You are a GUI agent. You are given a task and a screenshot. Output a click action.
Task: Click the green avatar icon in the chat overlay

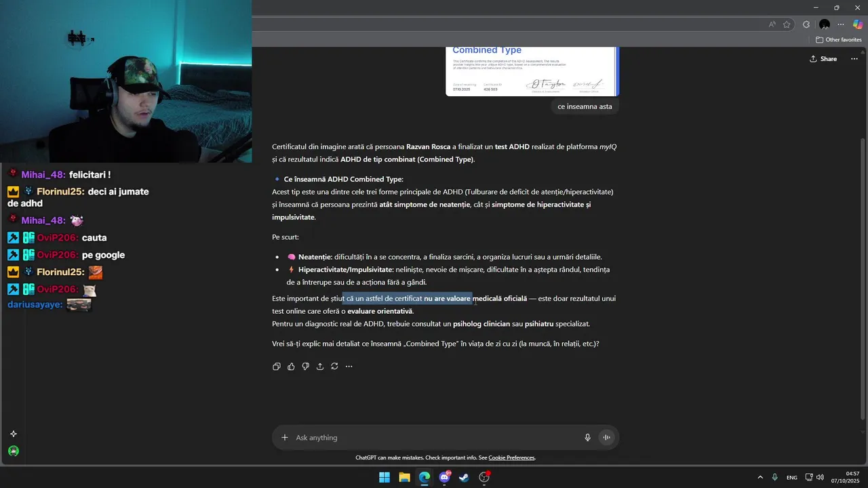point(14,451)
